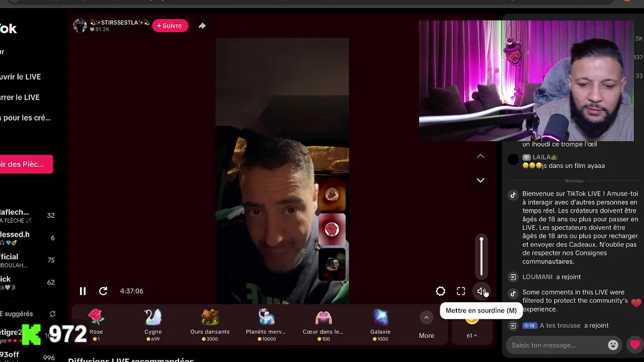The height and width of the screenshot is (362, 644).
Task: Click the red rose guest thumbnail
Action: point(332,229)
